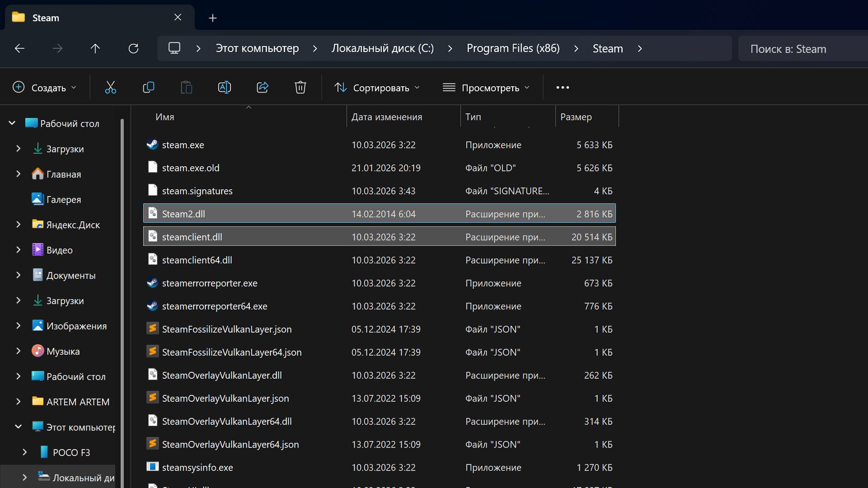Select the steam.exe file
Viewport: 868px width, 488px height.
tap(183, 145)
